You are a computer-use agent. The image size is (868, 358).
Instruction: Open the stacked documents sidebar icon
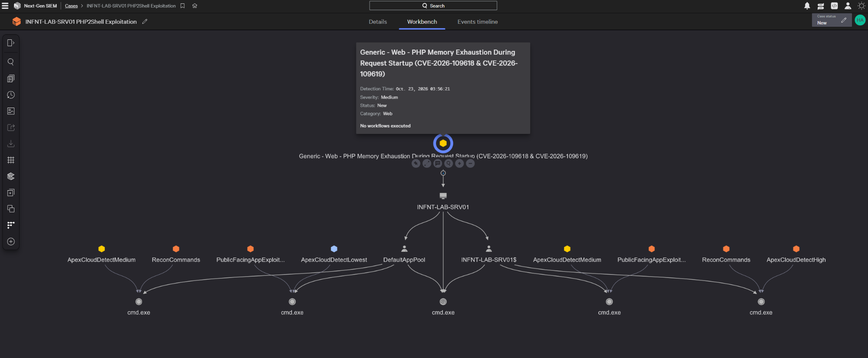(x=11, y=78)
